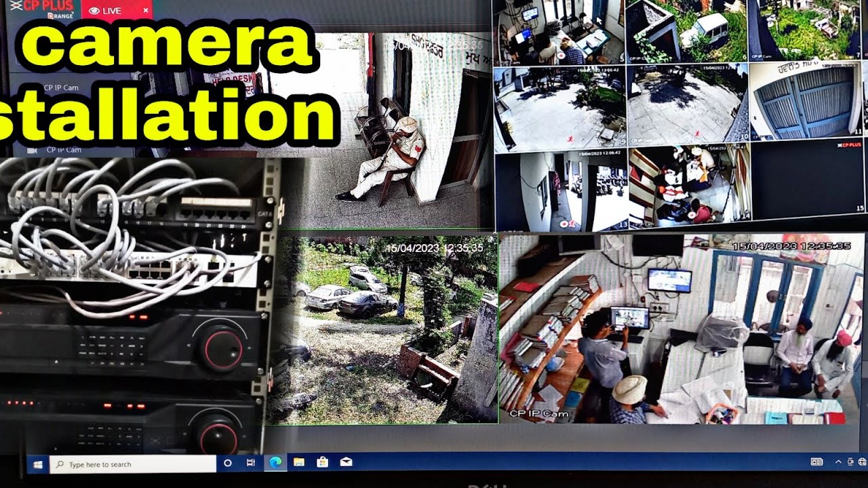Click the 'Type here to search' box
The image size is (868, 488).
point(132,464)
